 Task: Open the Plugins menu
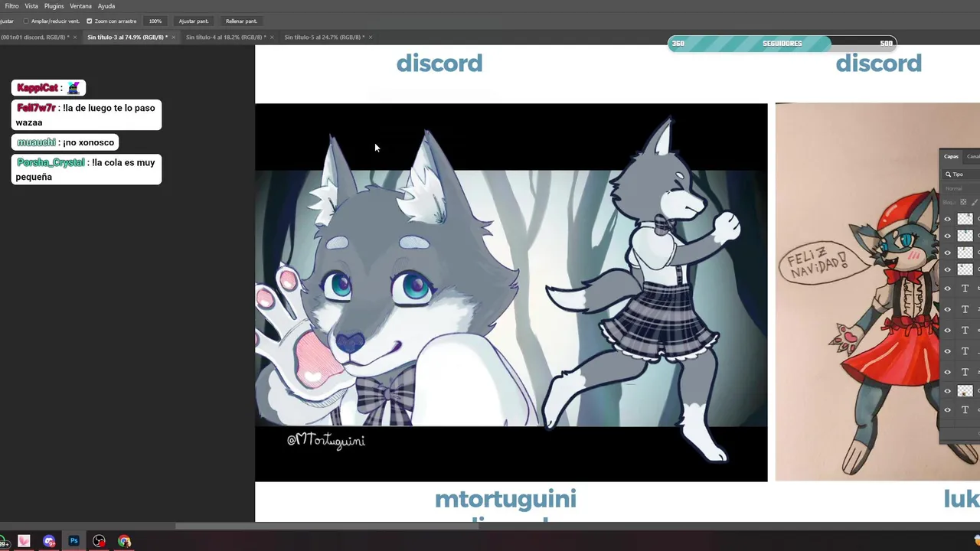54,6
